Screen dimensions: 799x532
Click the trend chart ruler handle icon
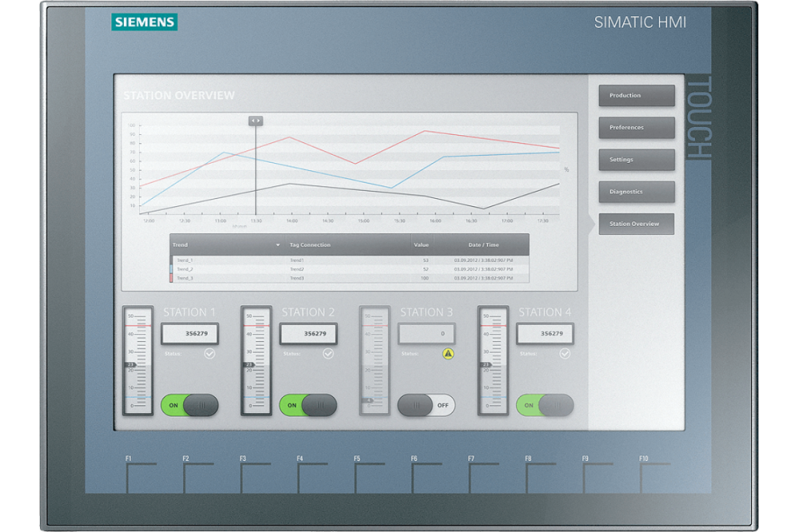[256, 121]
